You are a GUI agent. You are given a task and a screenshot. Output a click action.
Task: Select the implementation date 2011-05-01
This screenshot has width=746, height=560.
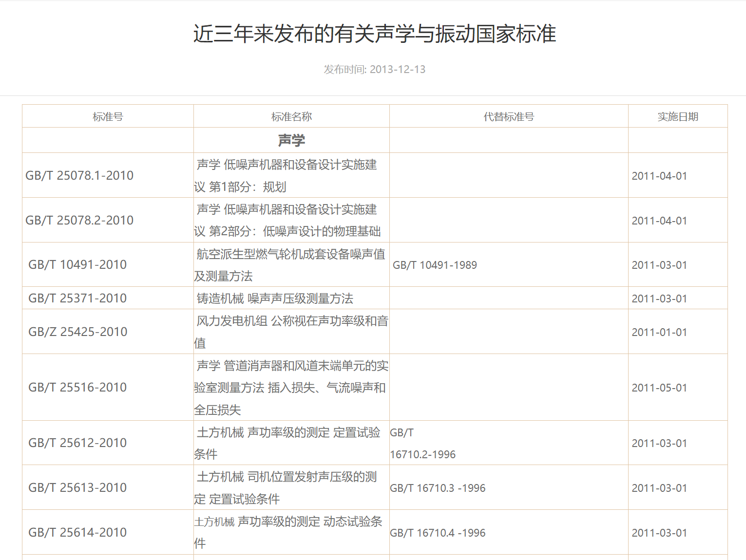click(659, 388)
